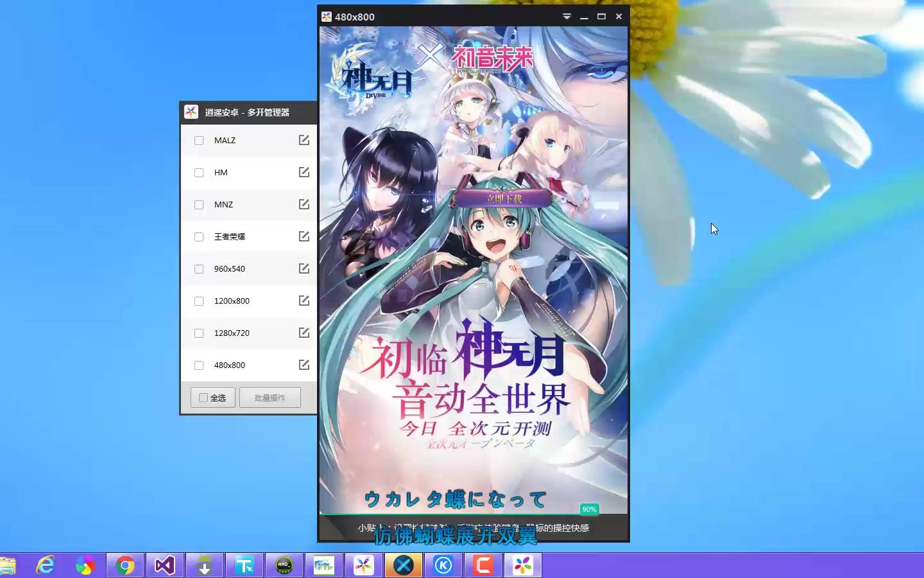Edit the MALZ instance settings
The width and height of the screenshot is (924, 578).
[x=304, y=140]
